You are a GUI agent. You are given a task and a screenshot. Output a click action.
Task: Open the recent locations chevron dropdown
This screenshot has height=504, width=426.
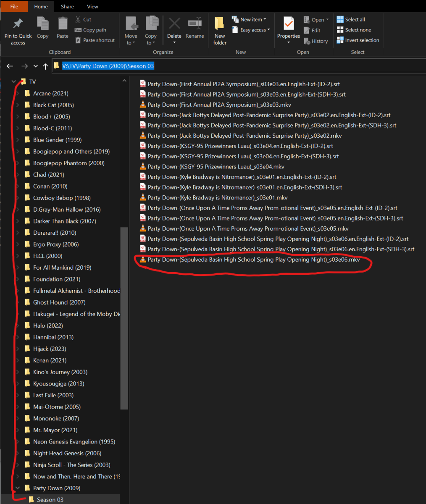(x=35, y=66)
